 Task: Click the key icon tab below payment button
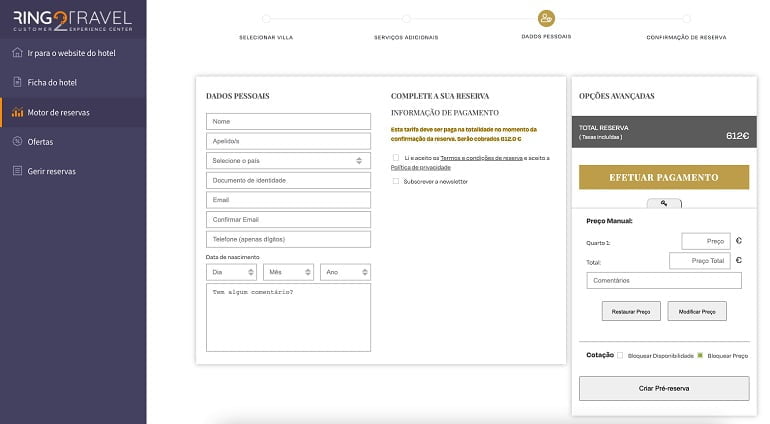click(x=664, y=203)
